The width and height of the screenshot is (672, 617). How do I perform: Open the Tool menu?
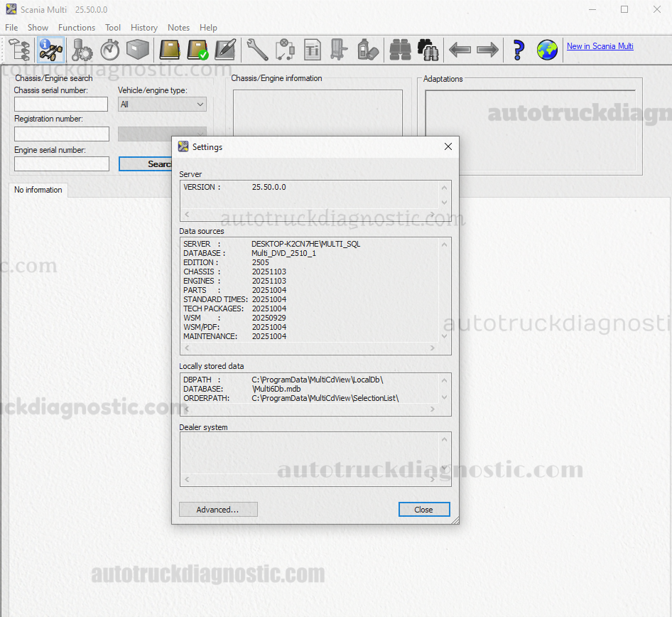[x=113, y=28]
